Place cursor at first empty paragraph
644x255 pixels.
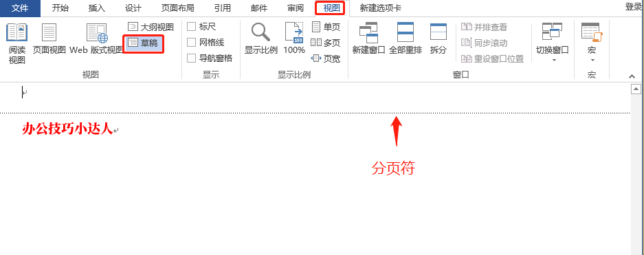[x=25, y=93]
